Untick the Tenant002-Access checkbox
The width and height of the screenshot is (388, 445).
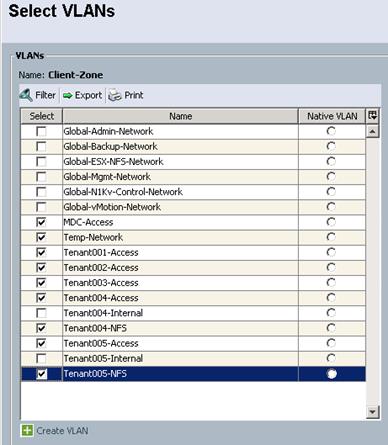41,268
